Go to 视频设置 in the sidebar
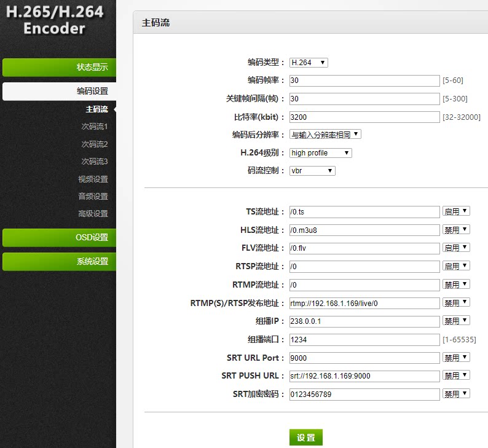 (93, 179)
